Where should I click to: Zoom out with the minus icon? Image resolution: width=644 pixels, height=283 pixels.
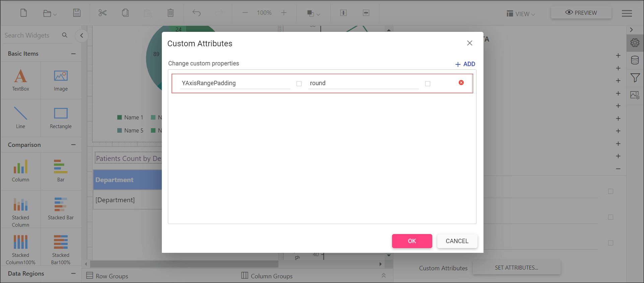[245, 13]
